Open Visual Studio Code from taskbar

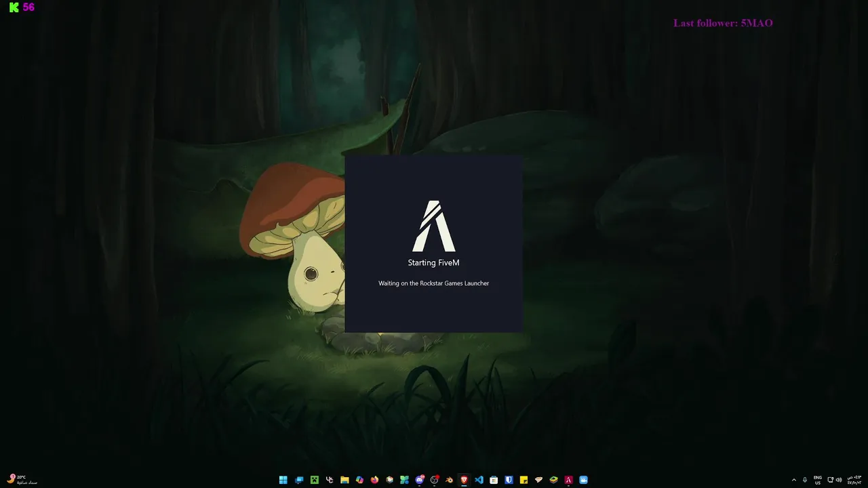[x=479, y=480]
